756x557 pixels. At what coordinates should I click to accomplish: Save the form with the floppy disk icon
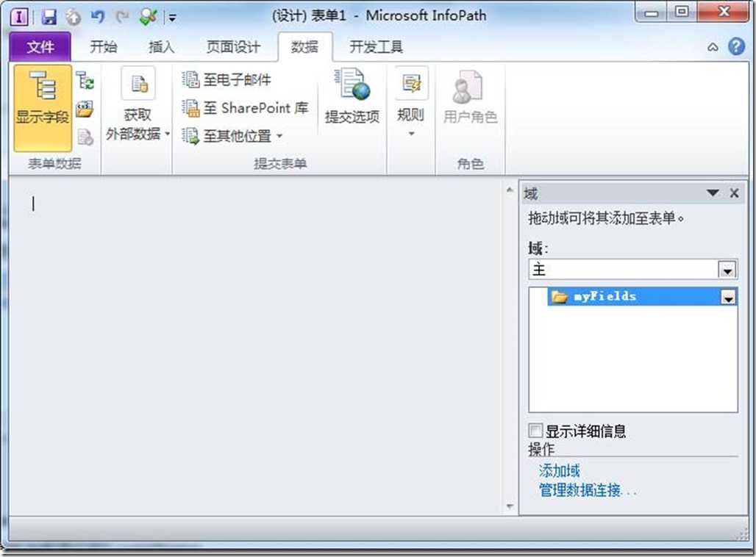pos(49,18)
